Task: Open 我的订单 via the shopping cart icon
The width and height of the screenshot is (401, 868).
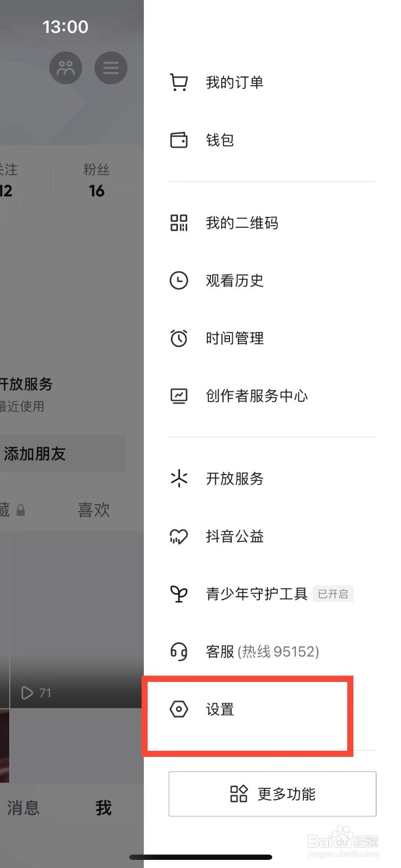Action: coord(179,81)
